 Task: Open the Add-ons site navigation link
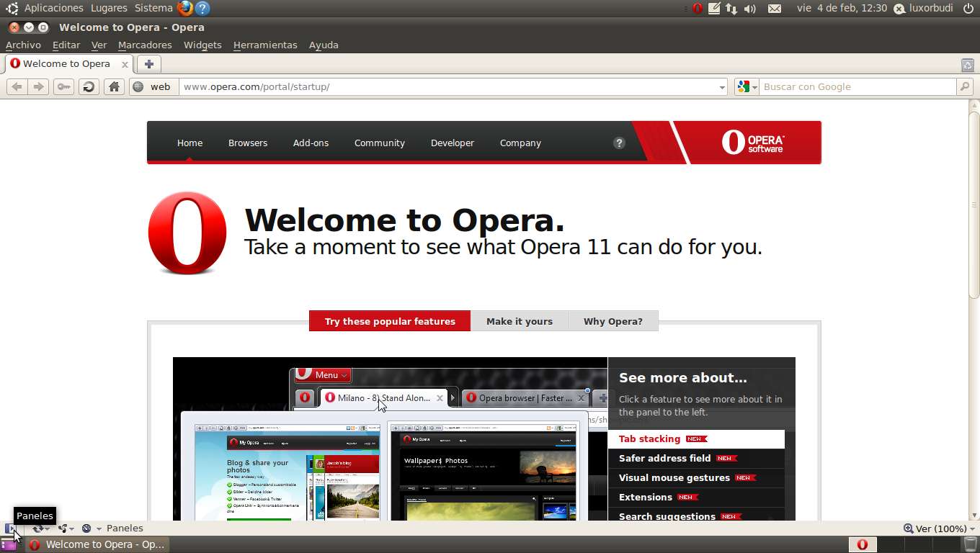[311, 143]
